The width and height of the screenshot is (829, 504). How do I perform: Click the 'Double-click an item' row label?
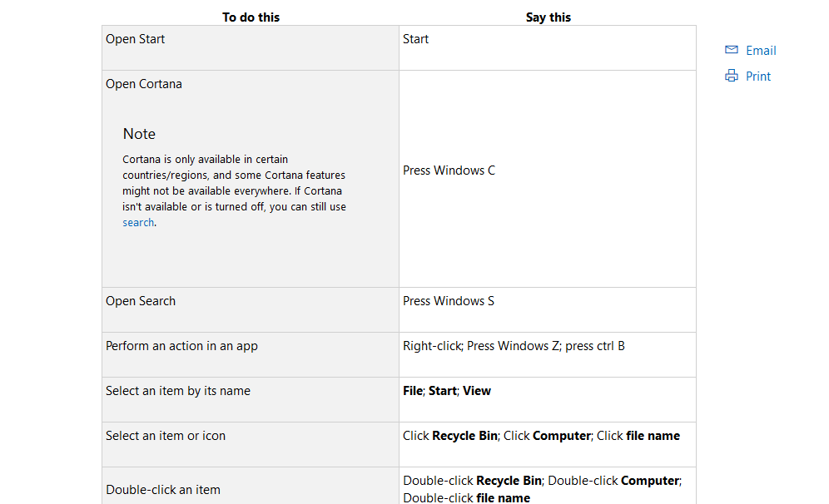pos(163,490)
